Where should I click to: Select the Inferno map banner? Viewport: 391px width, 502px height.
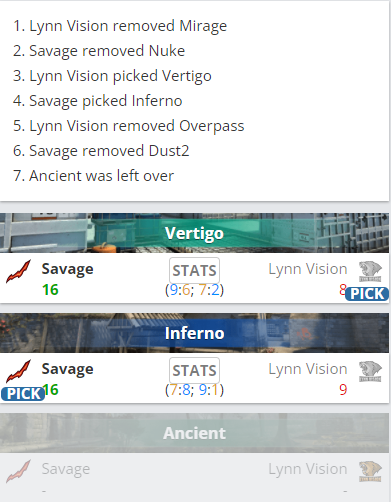pos(194,333)
